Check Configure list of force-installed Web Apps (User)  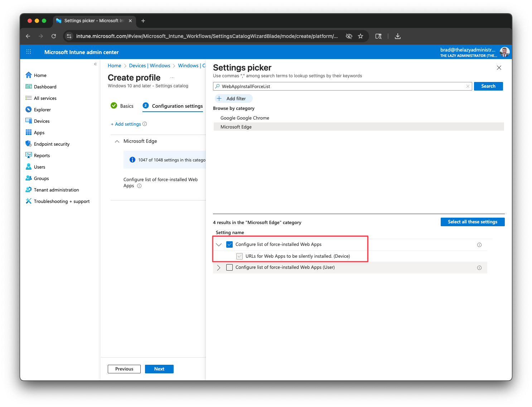229,267
